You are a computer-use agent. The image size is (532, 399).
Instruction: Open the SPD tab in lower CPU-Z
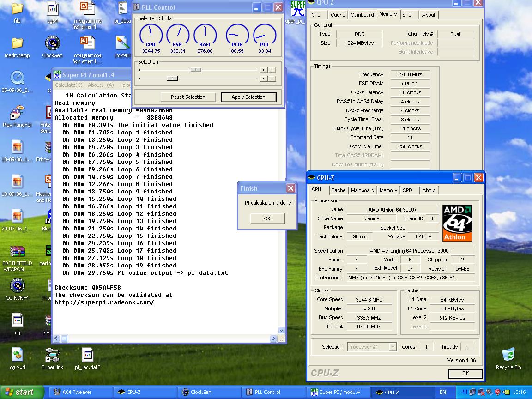407,190
